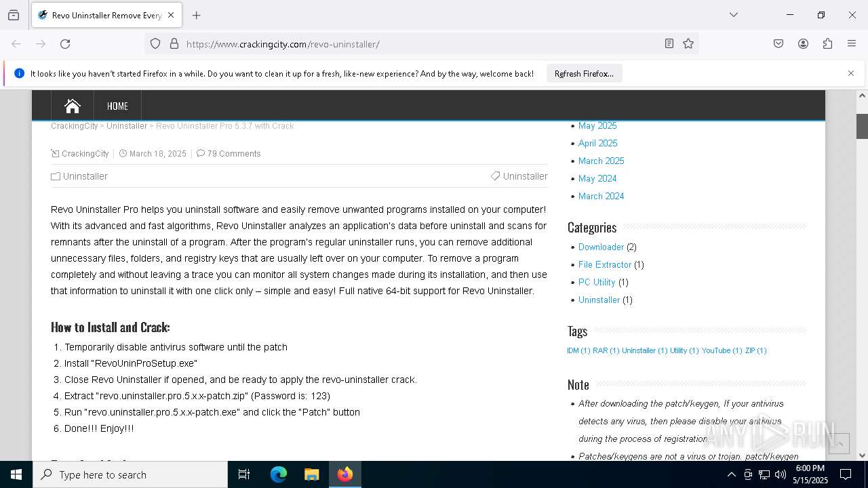Open CrackingCity author link
The image size is (868, 488).
[x=85, y=154]
